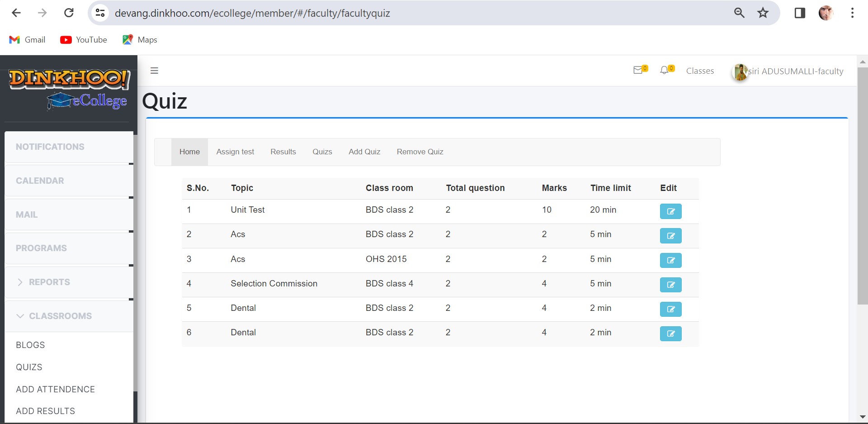Toggle the sidebar with hamburger menu icon

[x=154, y=71]
